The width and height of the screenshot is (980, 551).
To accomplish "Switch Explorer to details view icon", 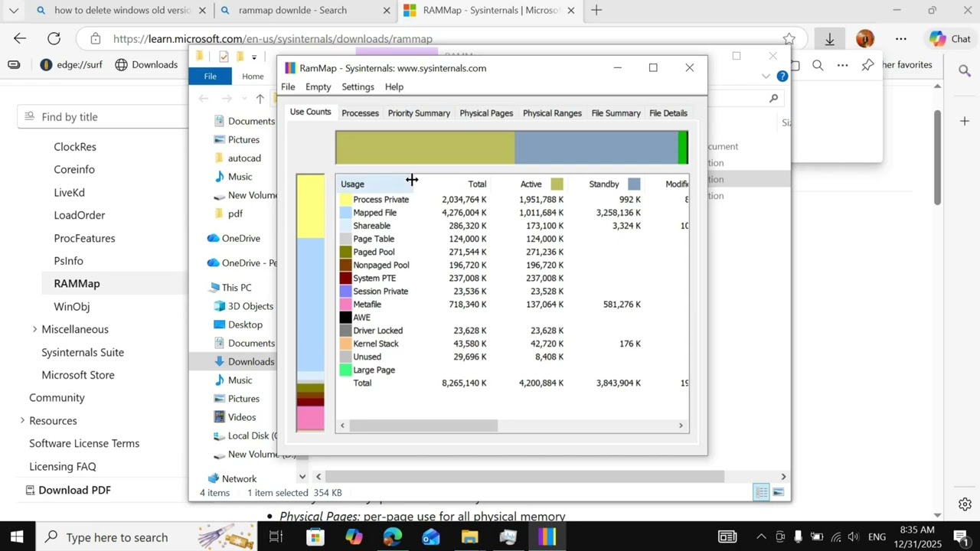I will (x=761, y=493).
